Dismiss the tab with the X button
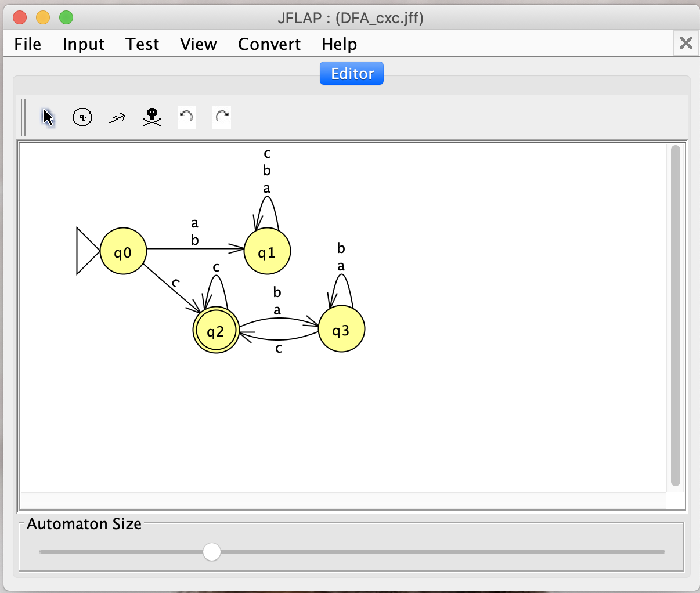This screenshot has width=700, height=593. pyautogui.click(x=686, y=43)
